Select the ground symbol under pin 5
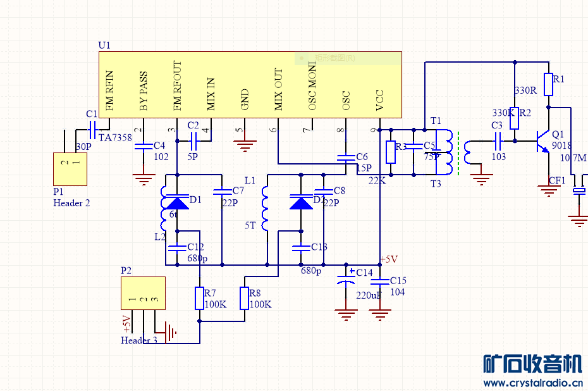 [x=245, y=146]
